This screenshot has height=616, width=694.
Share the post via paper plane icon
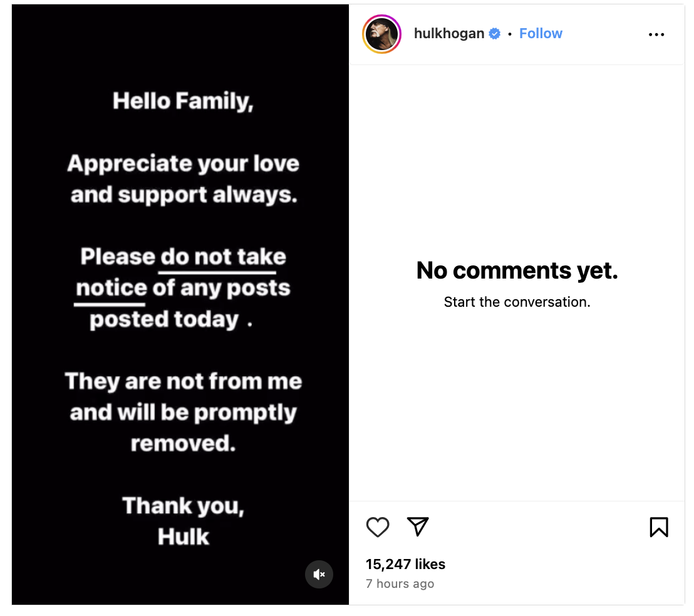point(418,526)
